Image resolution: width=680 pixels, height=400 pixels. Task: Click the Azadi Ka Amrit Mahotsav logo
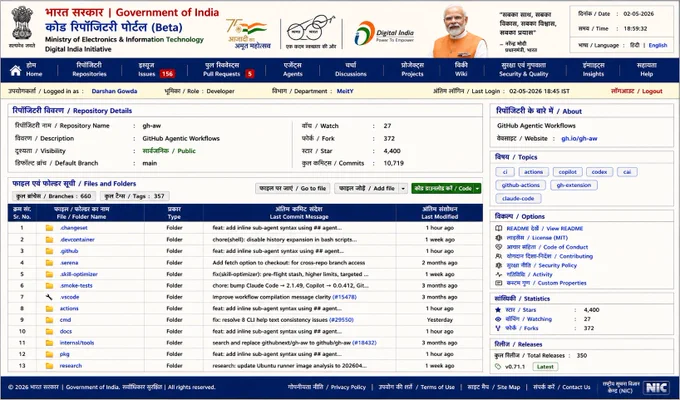(248, 33)
